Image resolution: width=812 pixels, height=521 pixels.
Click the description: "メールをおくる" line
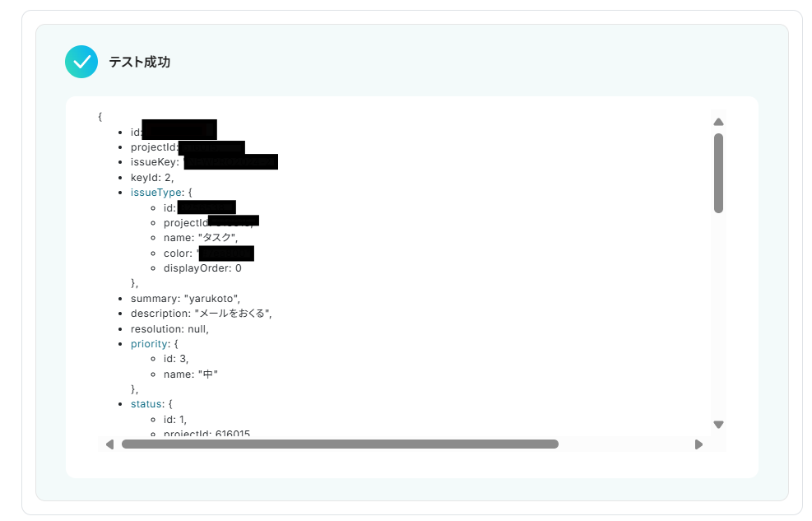(202, 314)
